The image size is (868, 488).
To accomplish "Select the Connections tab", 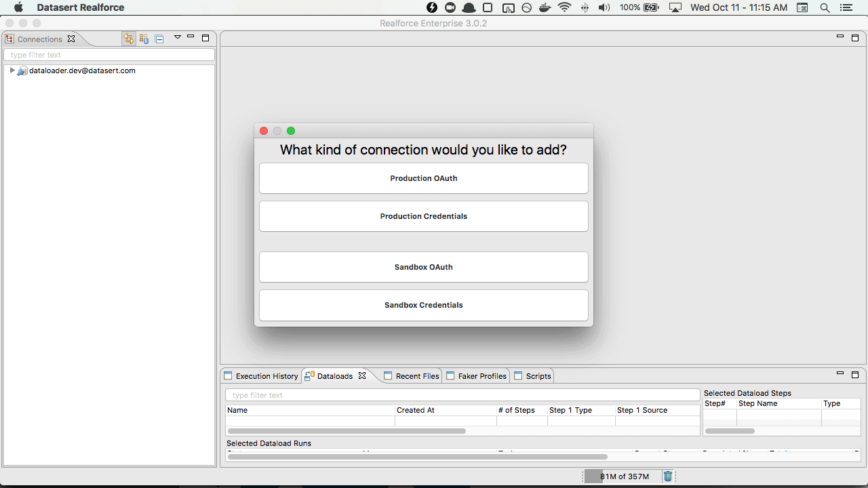I will pyautogui.click(x=39, y=39).
